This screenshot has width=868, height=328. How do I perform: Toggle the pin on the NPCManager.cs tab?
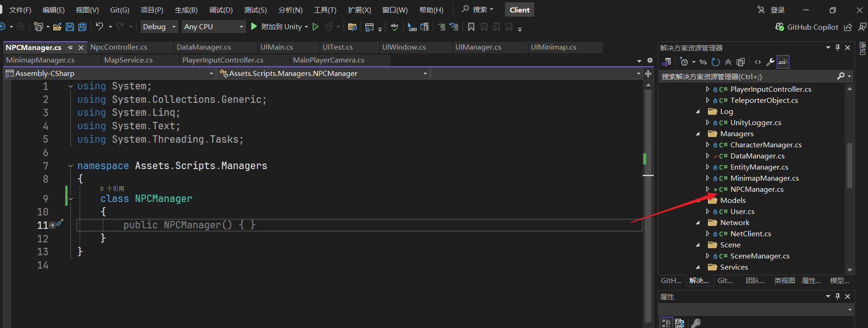point(70,47)
